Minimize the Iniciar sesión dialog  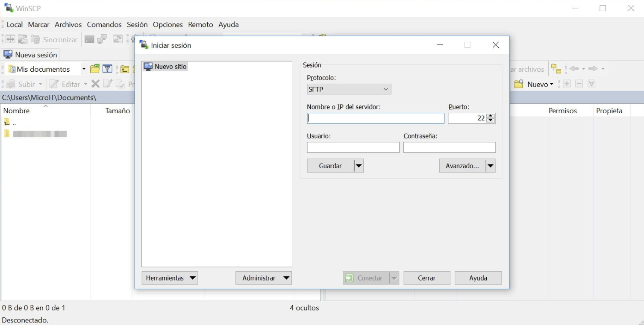point(440,45)
